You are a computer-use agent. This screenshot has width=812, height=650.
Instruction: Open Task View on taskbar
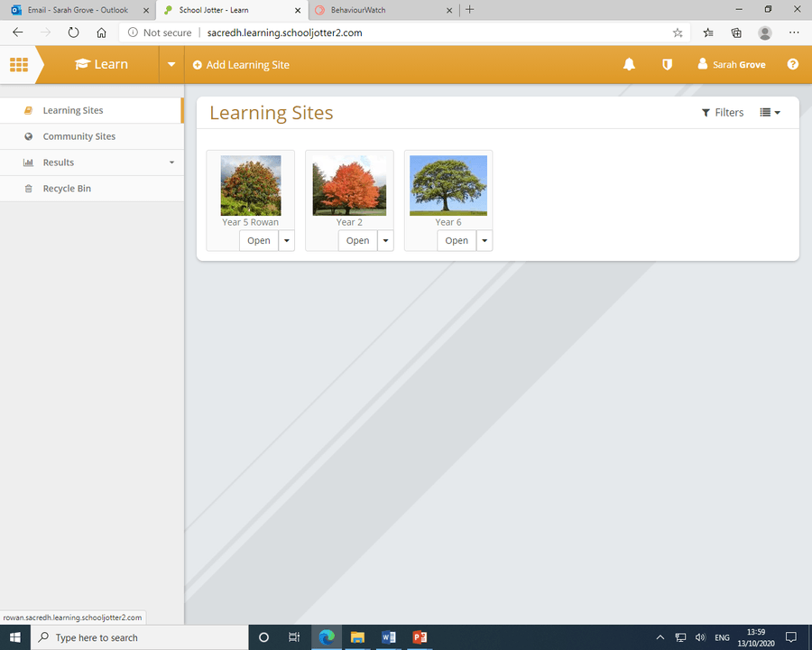click(x=293, y=637)
